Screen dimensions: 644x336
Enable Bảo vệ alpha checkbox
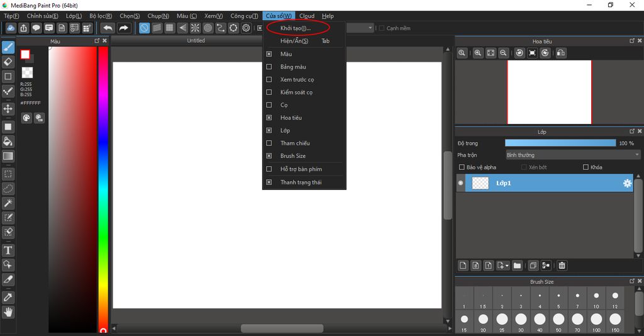pos(462,167)
